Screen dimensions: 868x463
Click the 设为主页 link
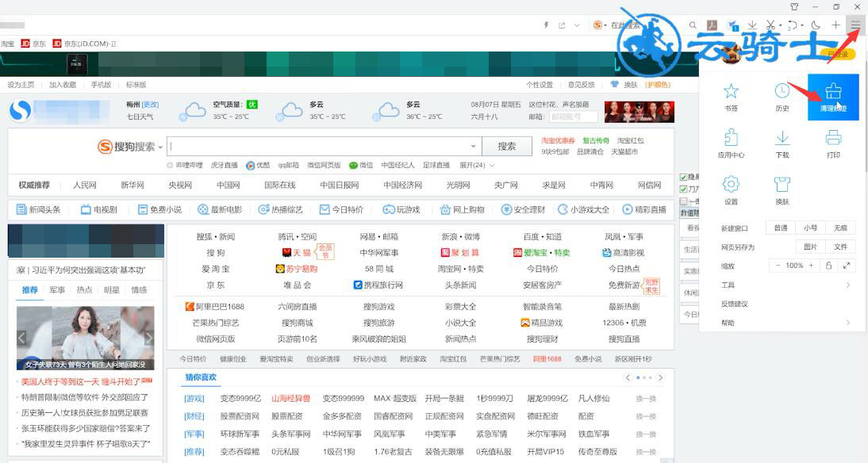21,85
